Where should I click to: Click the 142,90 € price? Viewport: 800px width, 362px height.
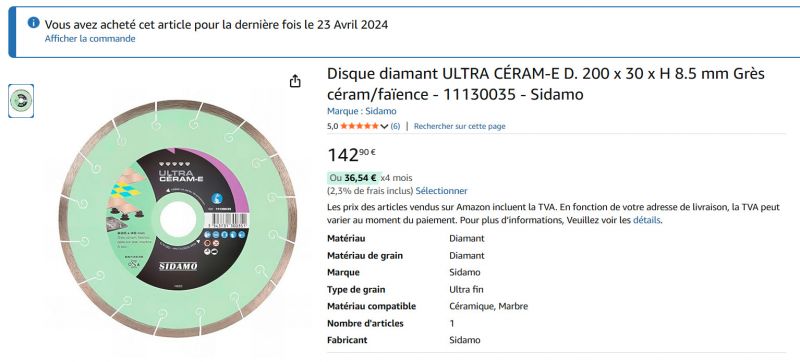click(352, 154)
